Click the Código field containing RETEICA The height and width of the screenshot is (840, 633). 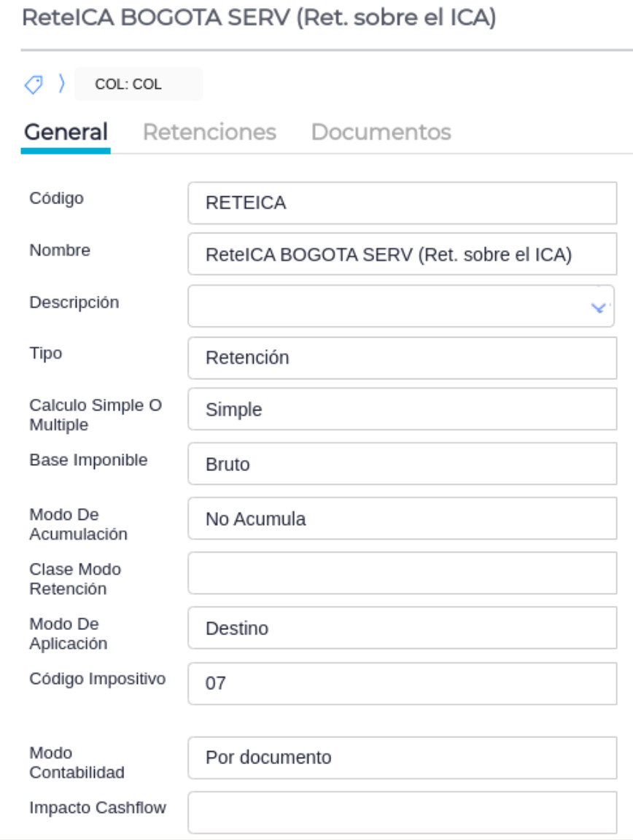click(x=402, y=203)
